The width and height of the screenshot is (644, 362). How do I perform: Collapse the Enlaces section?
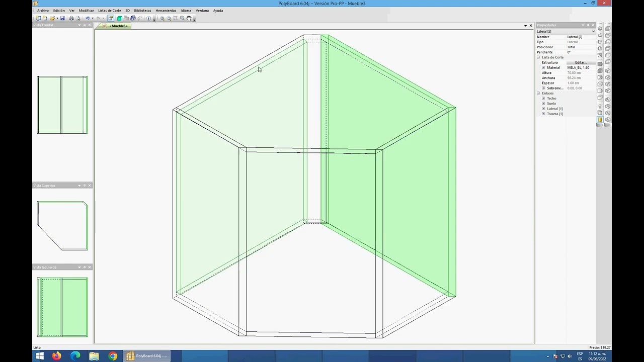coord(538,93)
